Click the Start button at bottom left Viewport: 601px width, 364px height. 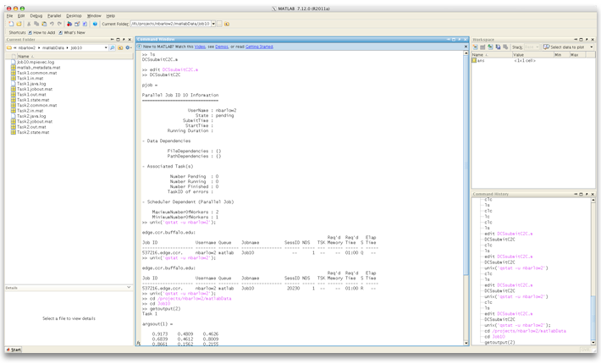[x=15, y=349]
